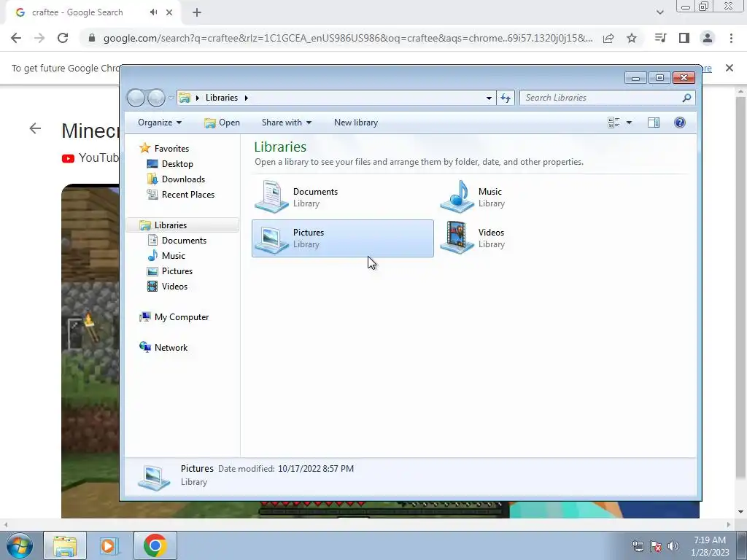The width and height of the screenshot is (747, 560).
Task: Open Chrome tab search chevron
Action: 659,12
